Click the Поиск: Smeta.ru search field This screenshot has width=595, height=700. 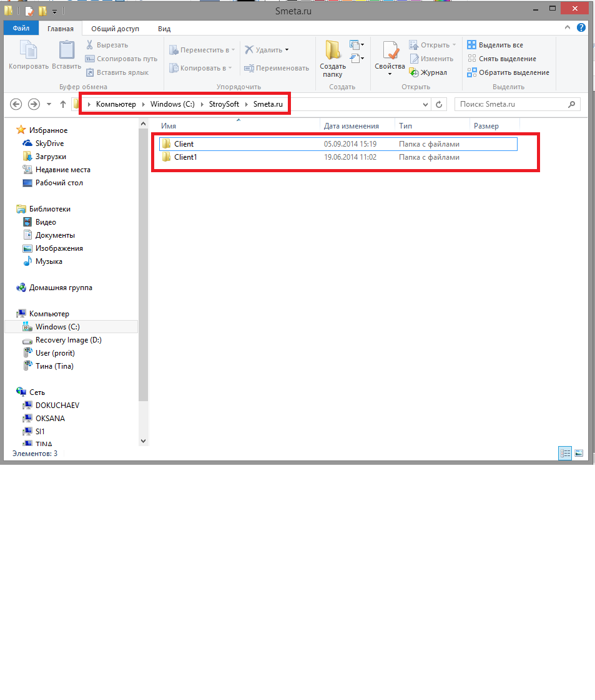(x=512, y=104)
